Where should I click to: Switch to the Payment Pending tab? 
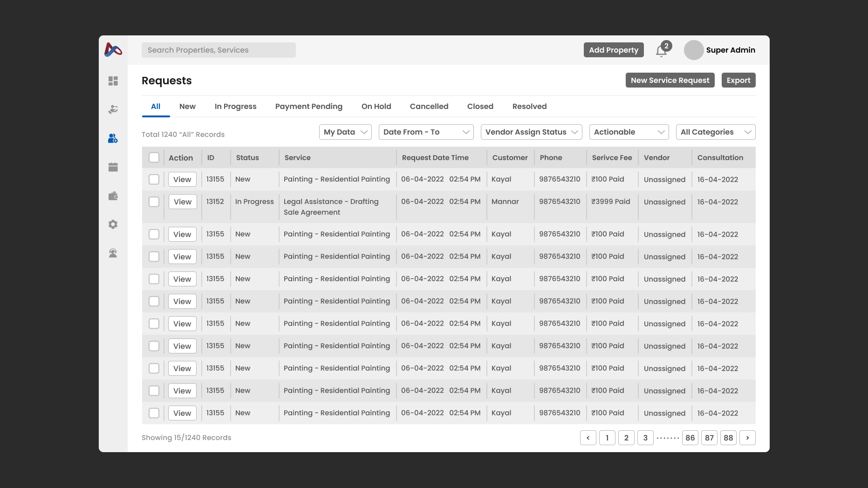[x=308, y=106]
